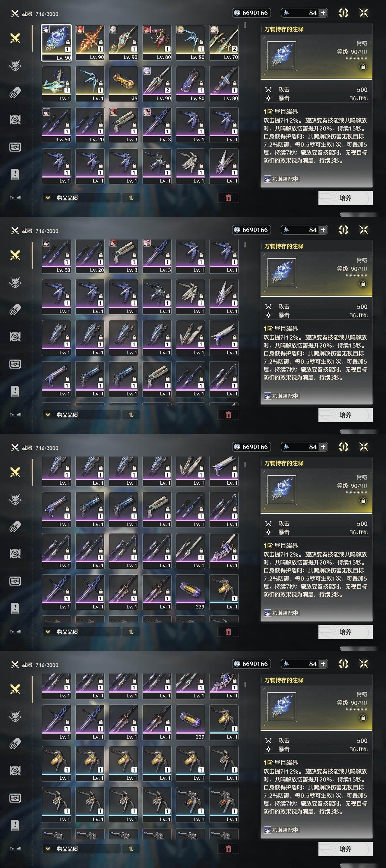386x868 pixels.
Task: Open the add-currency plus beside 84 in topmost view
Action: pos(323,13)
